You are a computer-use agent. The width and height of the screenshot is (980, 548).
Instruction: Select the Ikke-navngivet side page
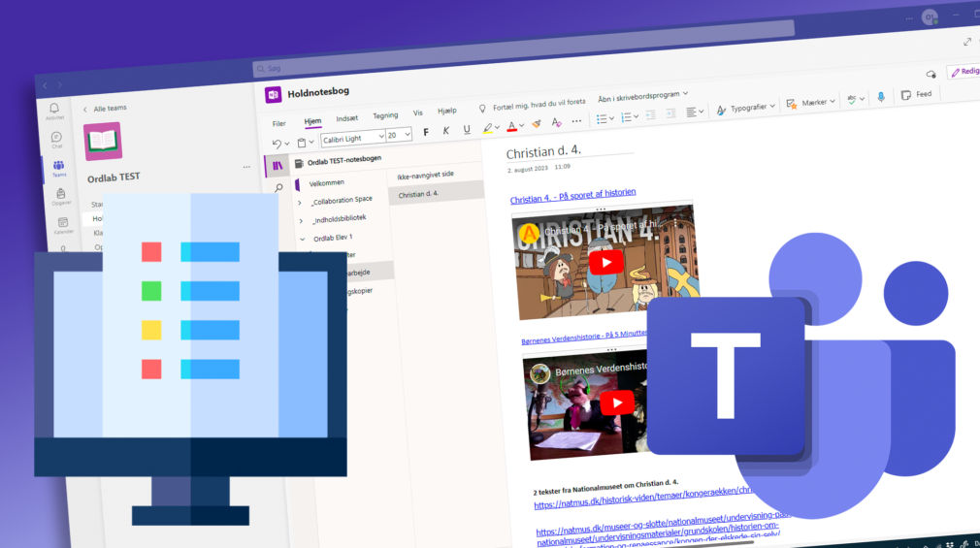click(x=426, y=175)
